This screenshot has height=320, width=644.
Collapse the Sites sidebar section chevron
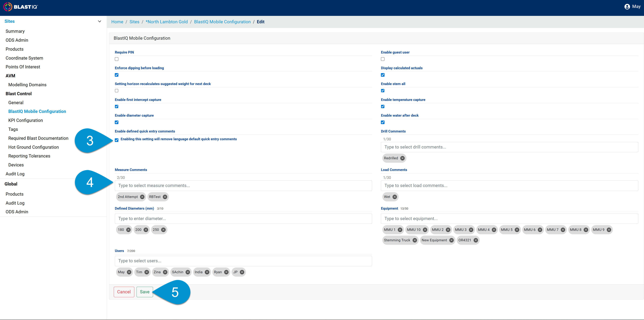99,21
